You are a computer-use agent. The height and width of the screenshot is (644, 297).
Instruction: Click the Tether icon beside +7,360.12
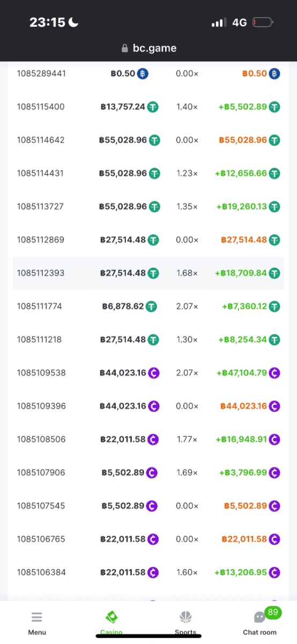pos(274,306)
